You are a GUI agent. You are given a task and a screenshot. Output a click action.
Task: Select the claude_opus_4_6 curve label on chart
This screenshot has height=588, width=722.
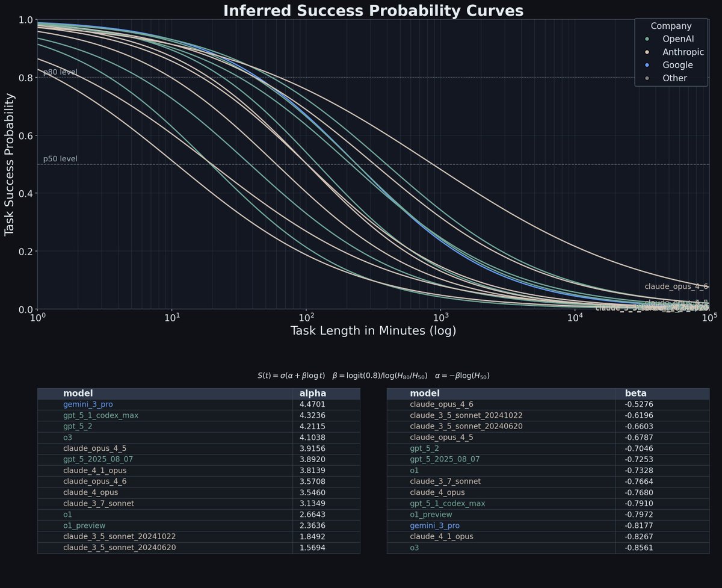click(676, 286)
